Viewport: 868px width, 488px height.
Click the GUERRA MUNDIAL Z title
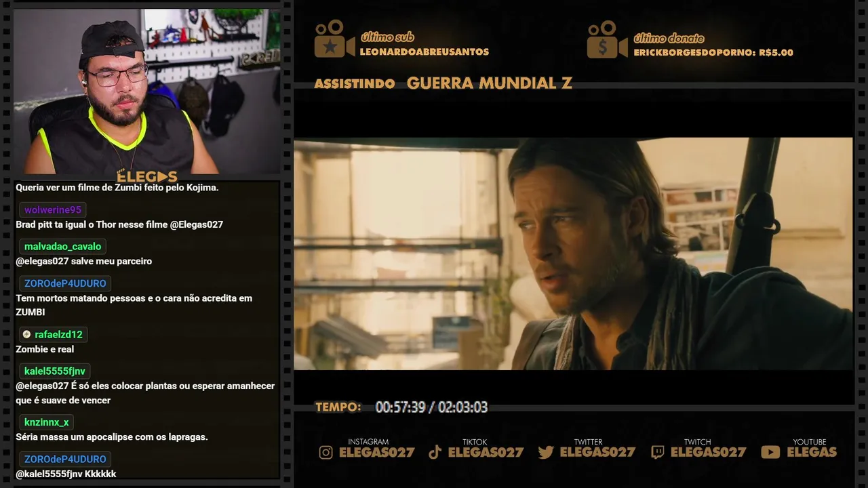[x=489, y=83]
